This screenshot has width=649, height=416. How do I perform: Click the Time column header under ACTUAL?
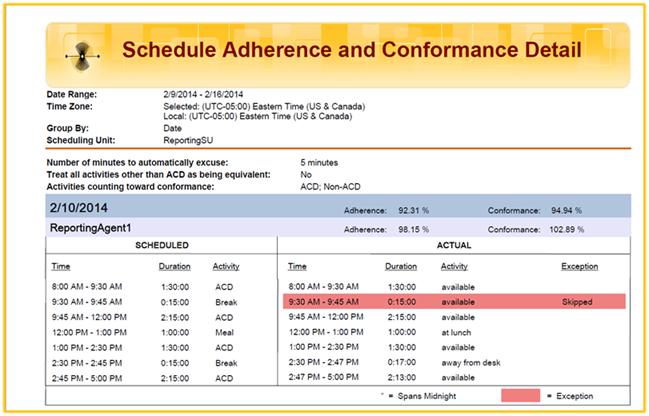coord(297,267)
